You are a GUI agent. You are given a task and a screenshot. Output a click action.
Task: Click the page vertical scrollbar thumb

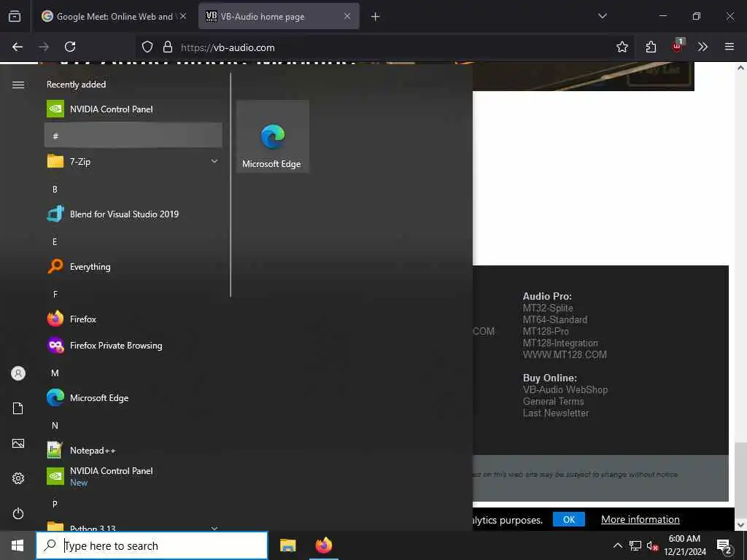tap(740, 478)
